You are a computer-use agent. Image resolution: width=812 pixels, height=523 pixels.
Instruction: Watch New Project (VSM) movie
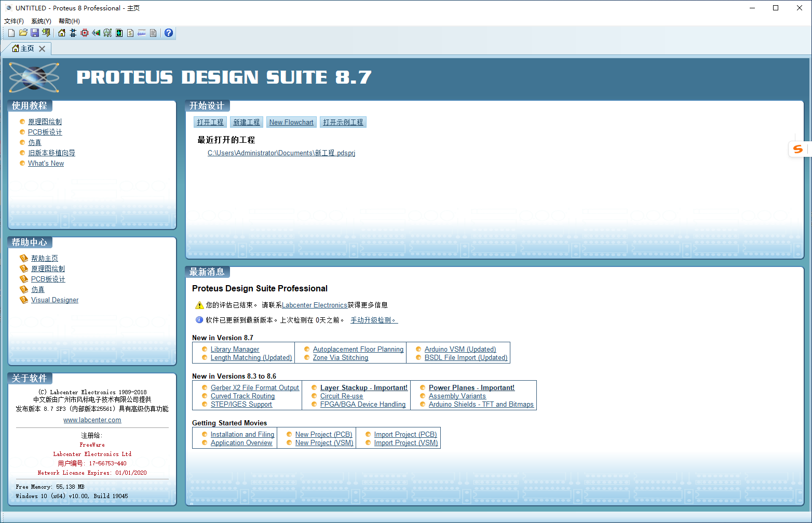click(x=324, y=443)
